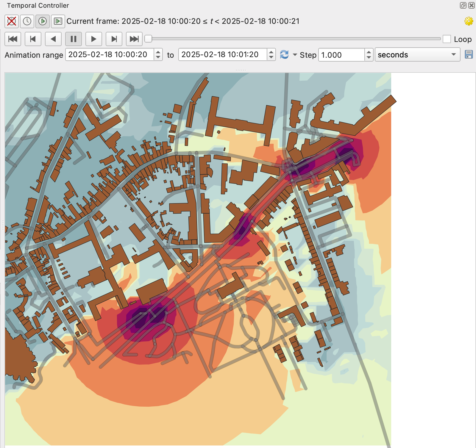
Task: Decrease the Step value with down arrow
Action: click(369, 58)
